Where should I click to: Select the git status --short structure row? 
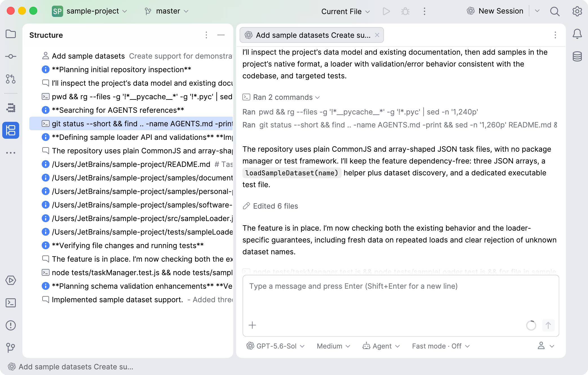131,123
